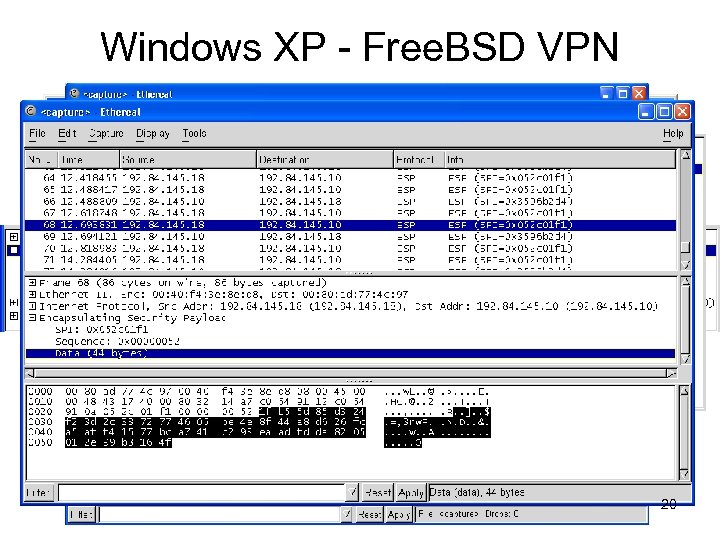720x540 pixels.
Task: Minimize the front Ethereal window
Action: (646, 112)
